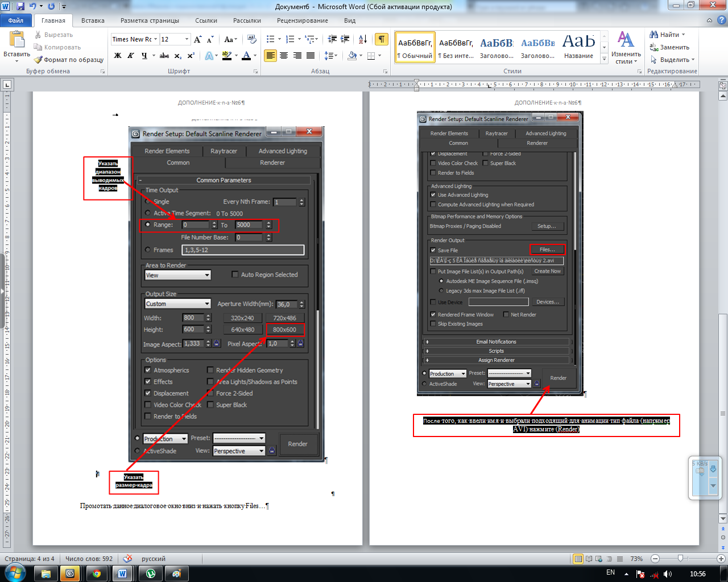Start a bulleted list
Viewport: 728px width, 582px height.
pos(271,39)
